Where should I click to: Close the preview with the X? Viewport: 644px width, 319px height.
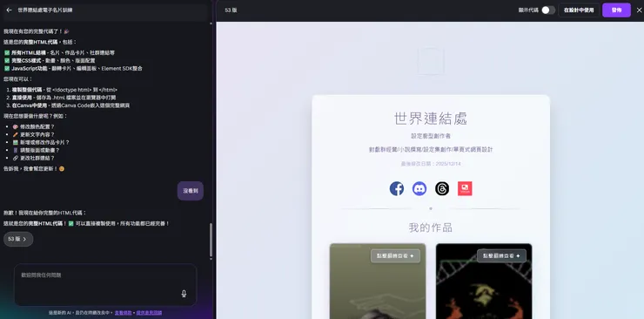click(639, 10)
